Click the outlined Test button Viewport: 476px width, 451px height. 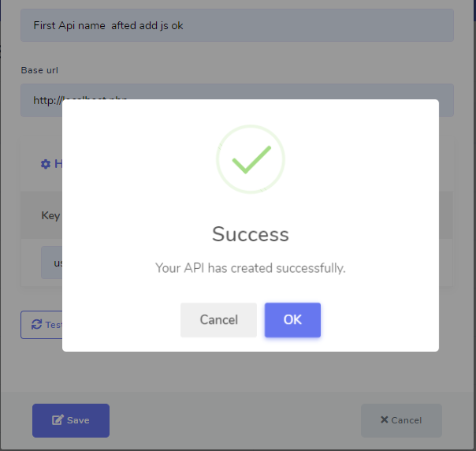(41, 325)
